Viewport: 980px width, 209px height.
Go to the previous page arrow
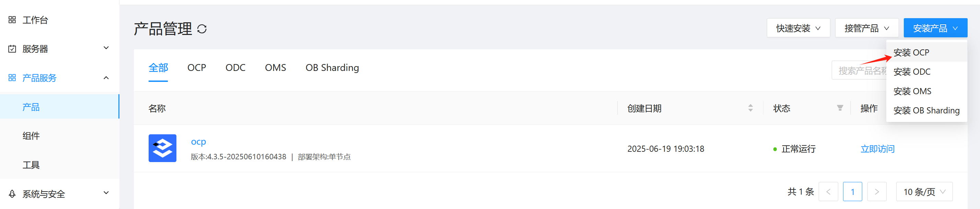828,192
